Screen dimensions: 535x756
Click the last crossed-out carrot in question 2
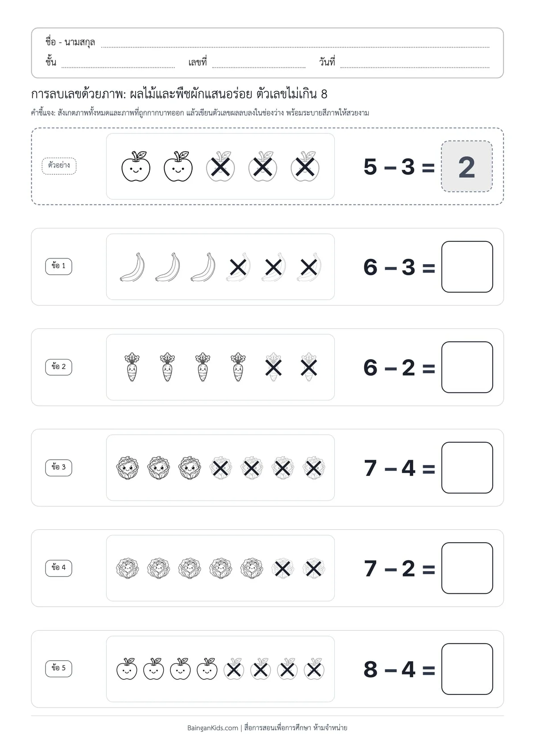pos(309,367)
